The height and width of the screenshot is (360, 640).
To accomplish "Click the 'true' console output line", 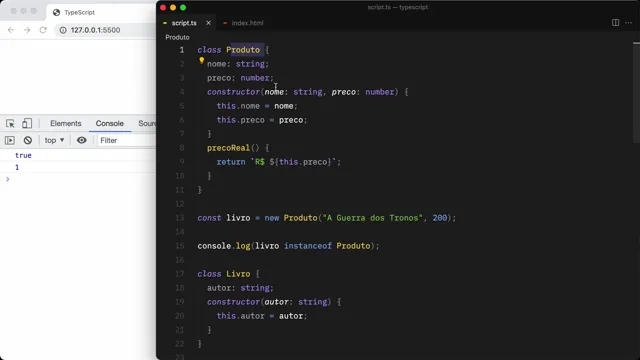I will pyautogui.click(x=23, y=156).
